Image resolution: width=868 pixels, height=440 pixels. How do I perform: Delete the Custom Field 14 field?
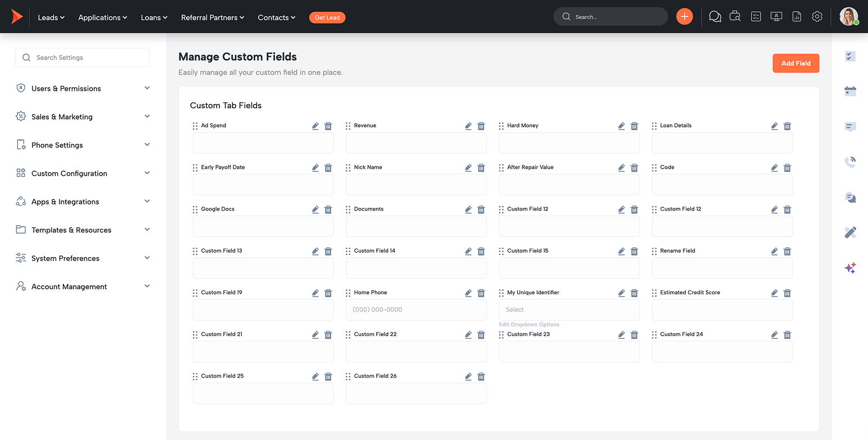[x=481, y=251]
